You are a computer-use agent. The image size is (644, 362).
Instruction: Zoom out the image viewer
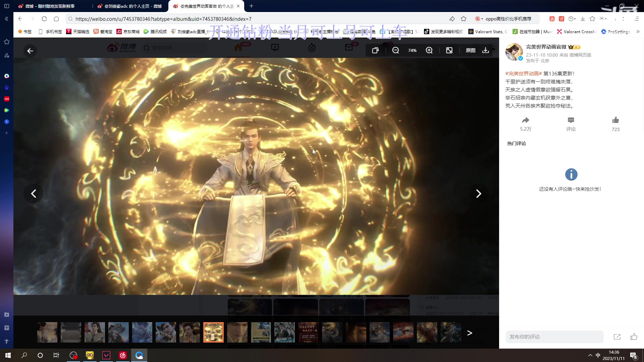pyautogui.click(x=395, y=50)
